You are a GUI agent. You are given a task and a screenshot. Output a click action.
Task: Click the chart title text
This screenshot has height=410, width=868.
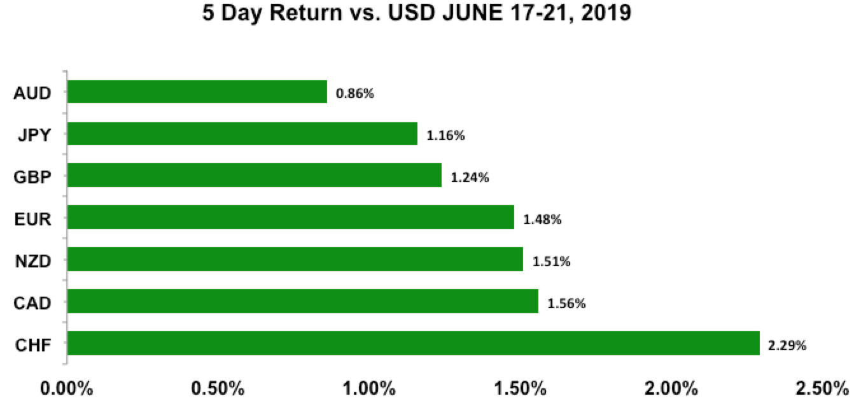tap(416, 15)
